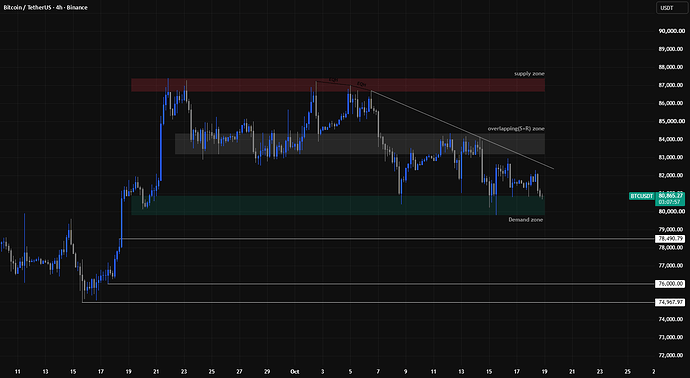690x378 pixels.
Task: Click the 87,000.00 price axis label
Action: click(672, 85)
